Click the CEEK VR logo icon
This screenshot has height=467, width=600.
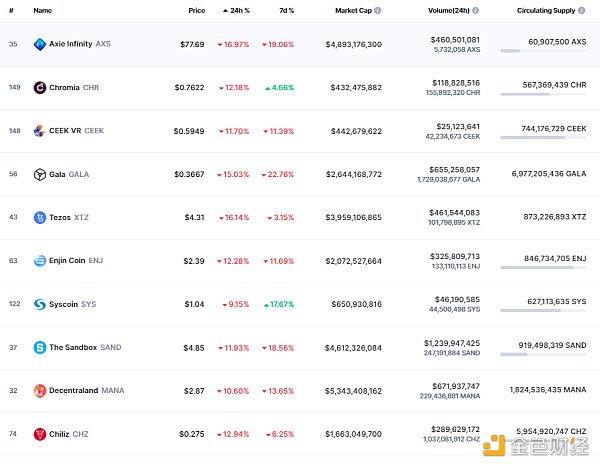[x=40, y=131]
